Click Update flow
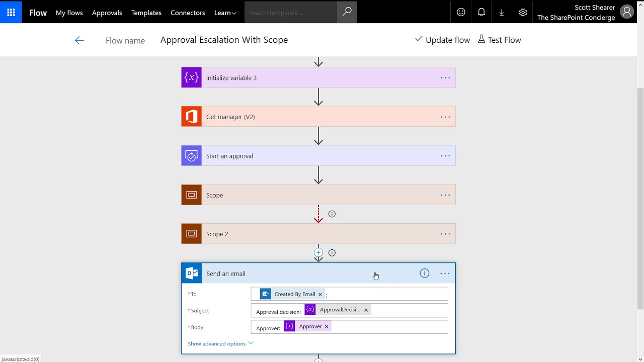Screen dimensions: 644x362 click(x=442, y=40)
